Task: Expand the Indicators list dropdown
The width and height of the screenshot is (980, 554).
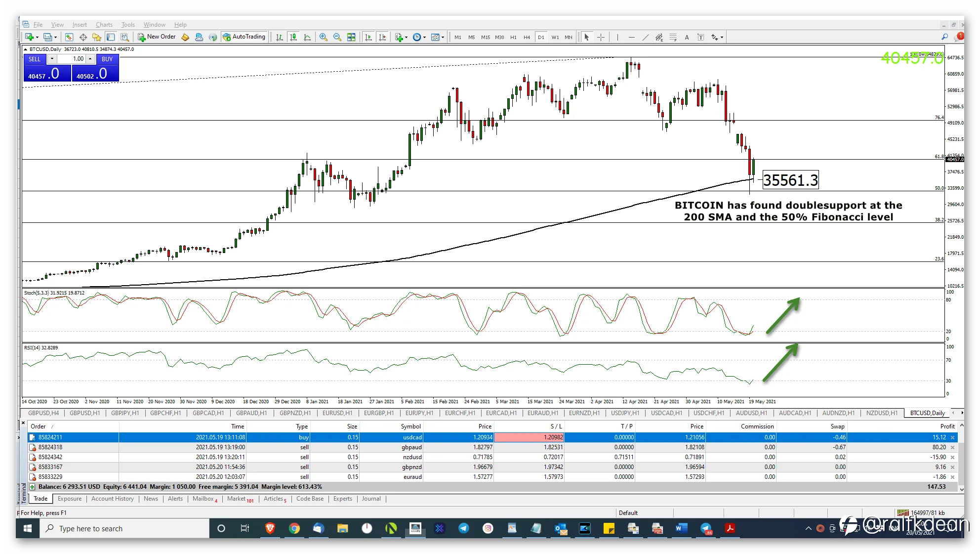Action: coord(406,37)
